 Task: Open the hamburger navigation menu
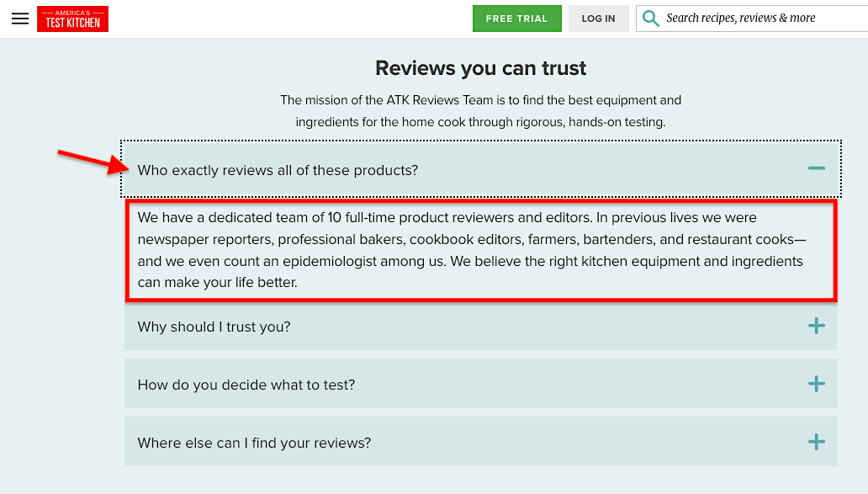point(20,19)
